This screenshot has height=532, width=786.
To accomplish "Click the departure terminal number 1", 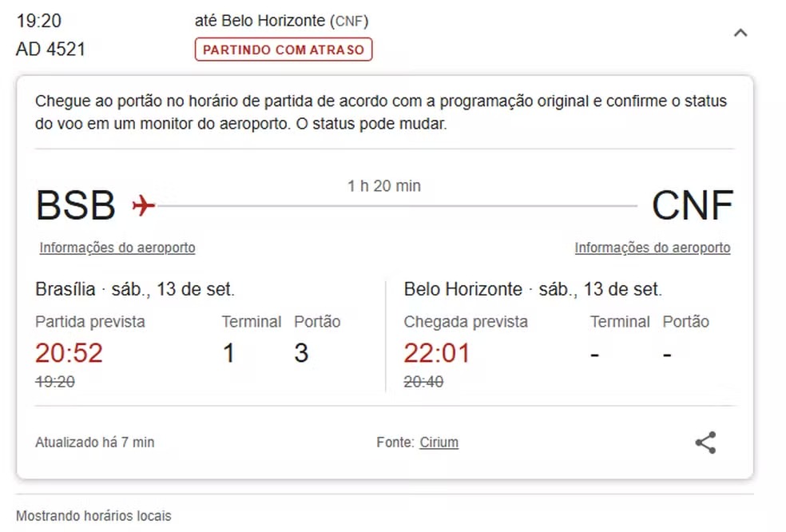I will click(x=228, y=353).
